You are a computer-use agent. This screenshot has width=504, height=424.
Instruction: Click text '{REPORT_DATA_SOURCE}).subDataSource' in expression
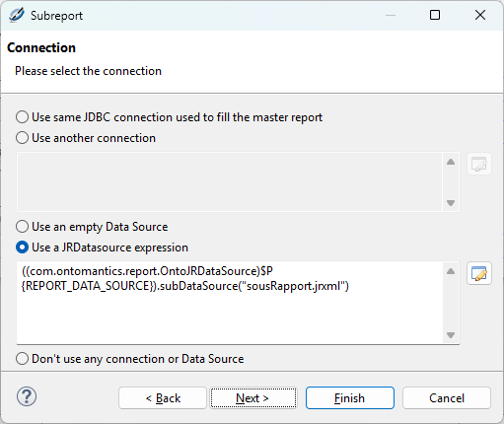(x=129, y=286)
